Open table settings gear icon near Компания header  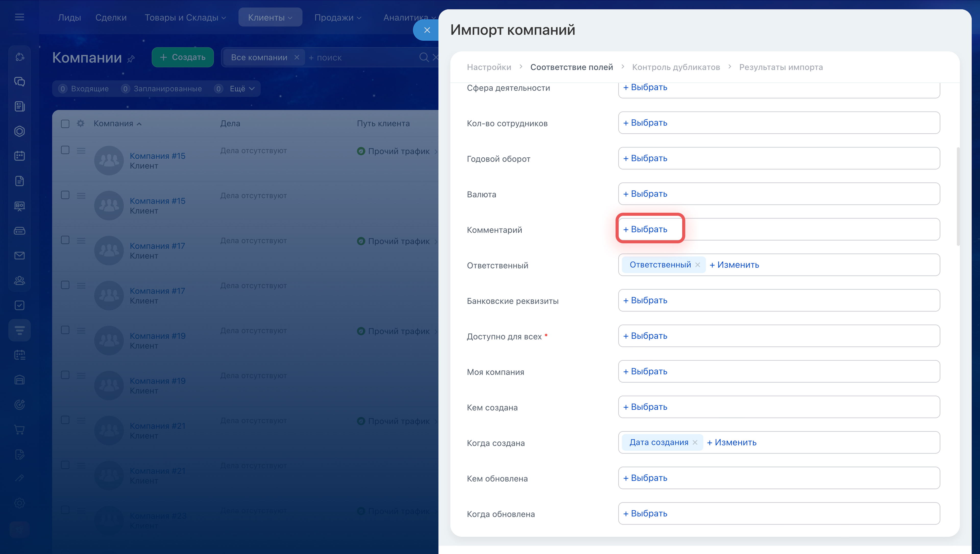tap(80, 123)
